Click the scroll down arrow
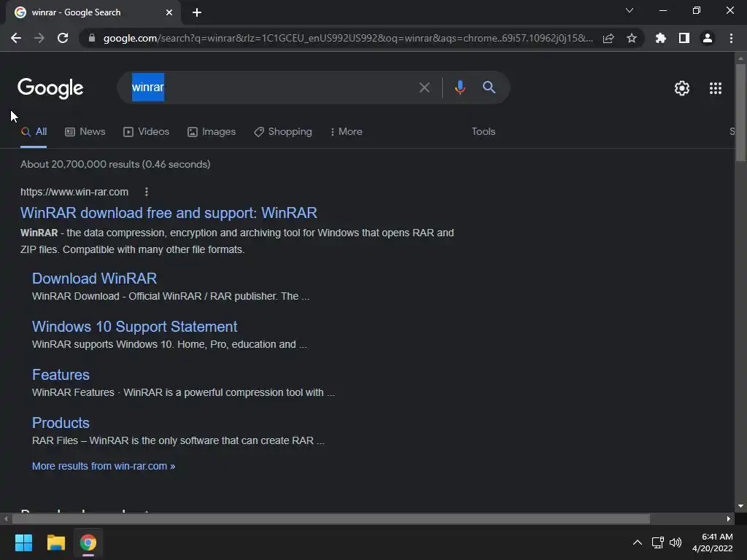The height and width of the screenshot is (560, 747). [x=740, y=506]
